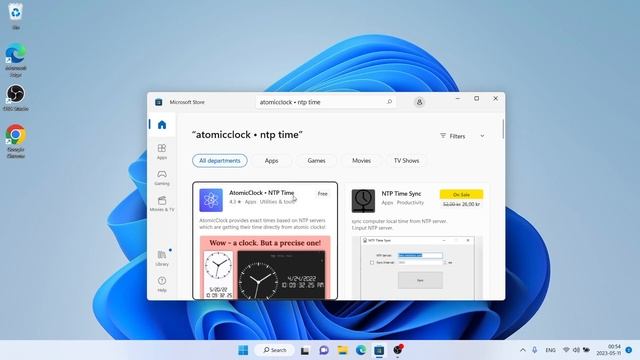Select the All departments filter tab
Screen dimensions: 640x360
pyautogui.click(x=220, y=160)
